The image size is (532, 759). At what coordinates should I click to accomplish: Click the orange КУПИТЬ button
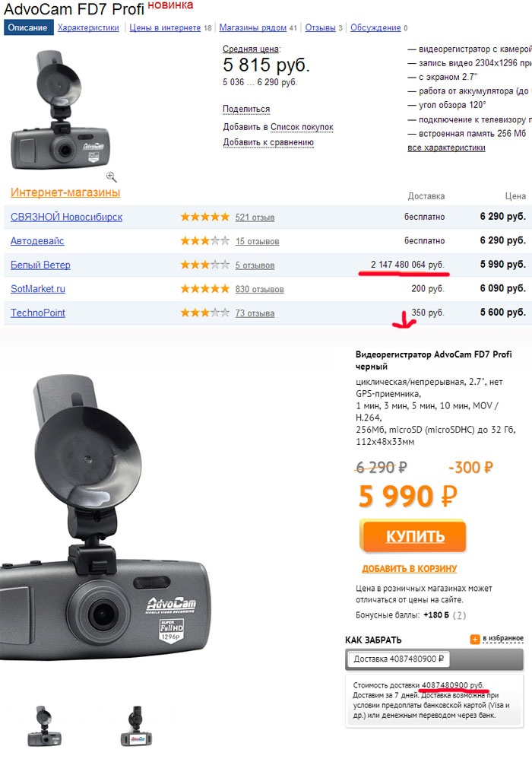pos(413,536)
